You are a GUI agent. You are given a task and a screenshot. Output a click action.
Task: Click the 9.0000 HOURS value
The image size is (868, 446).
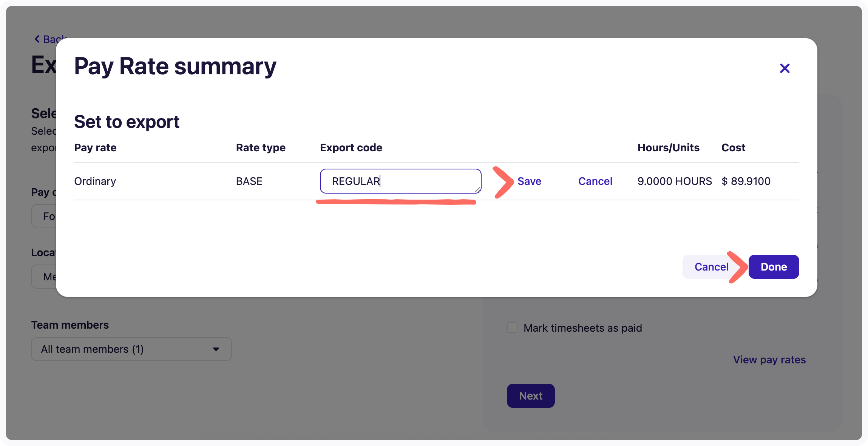(x=675, y=181)
